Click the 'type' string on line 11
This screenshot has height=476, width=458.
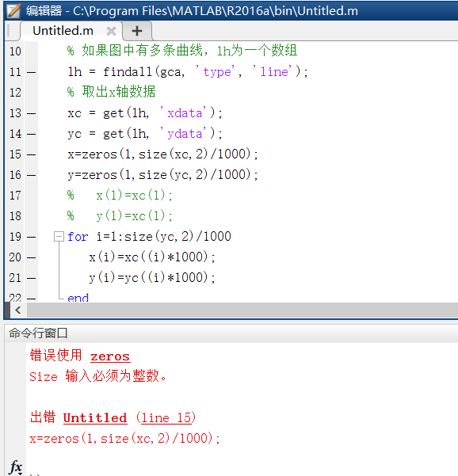point(217,71)
